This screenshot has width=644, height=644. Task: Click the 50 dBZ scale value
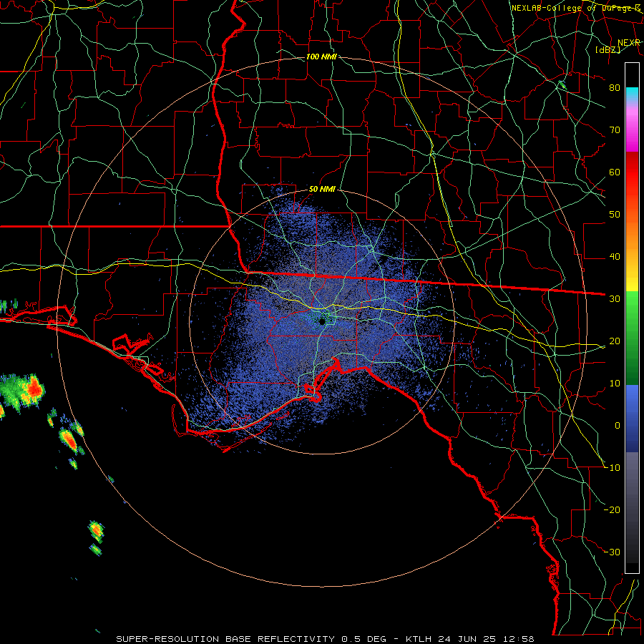pyautogui.click(x=615, y=215)
